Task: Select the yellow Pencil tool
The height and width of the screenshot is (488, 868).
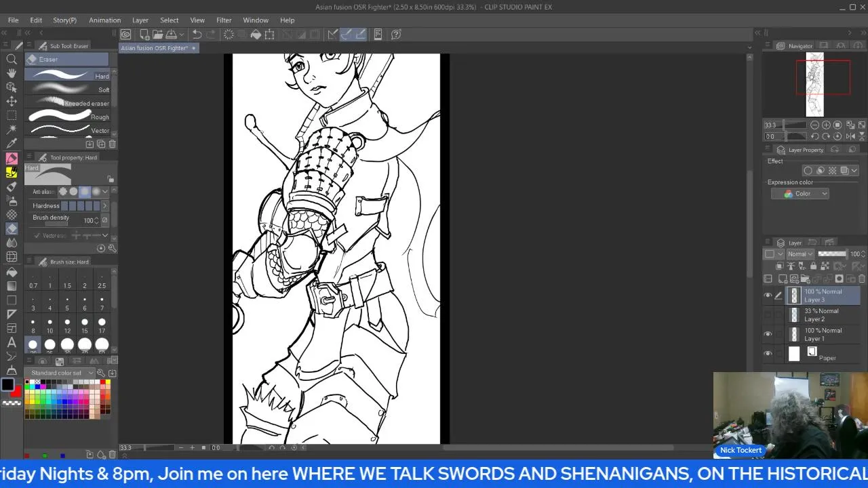Action: [12, 172]
